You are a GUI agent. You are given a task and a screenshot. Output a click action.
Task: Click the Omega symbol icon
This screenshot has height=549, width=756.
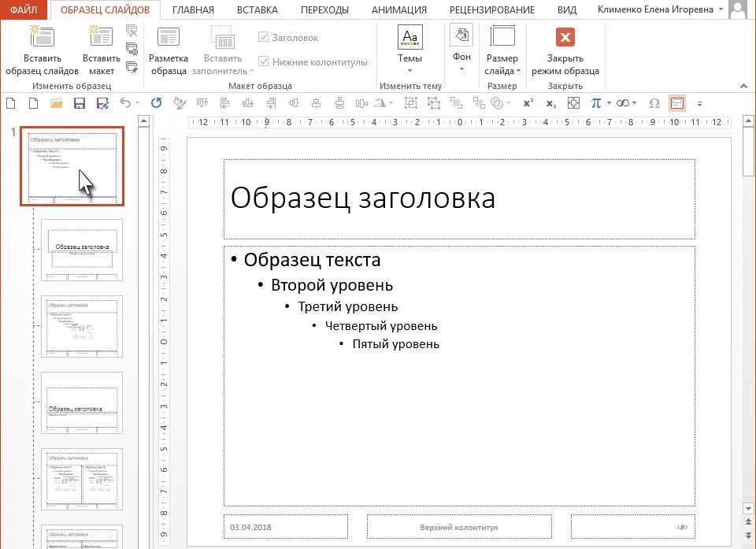tap(654, 102)
